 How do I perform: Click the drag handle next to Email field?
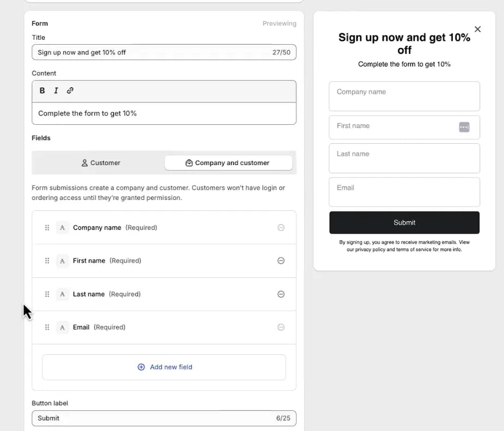pos(47,327)
